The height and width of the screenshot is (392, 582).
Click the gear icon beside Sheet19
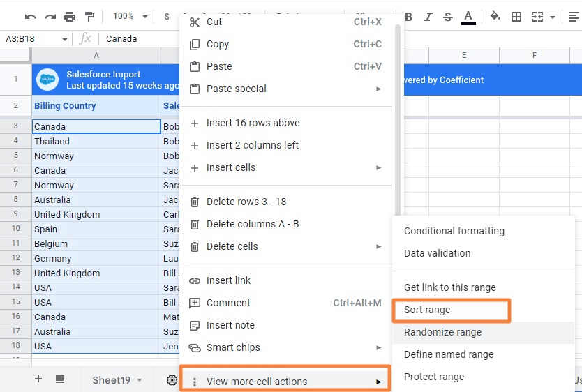click(x=172, y=380)
